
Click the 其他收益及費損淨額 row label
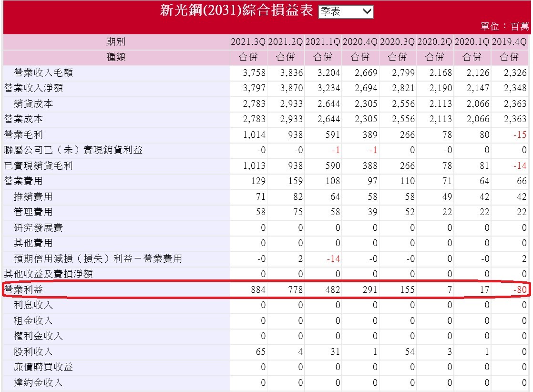click(x=48, y=274)
